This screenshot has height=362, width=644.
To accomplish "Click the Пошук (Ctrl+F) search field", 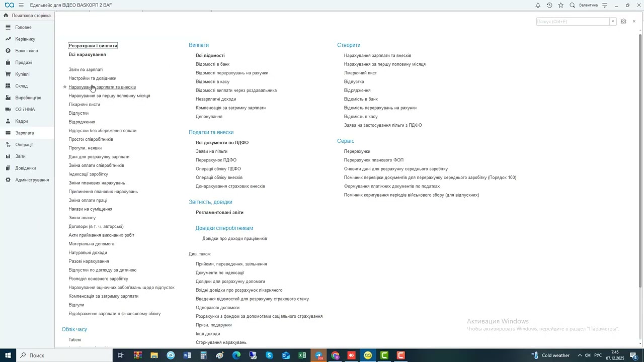I will pos(573,22).
